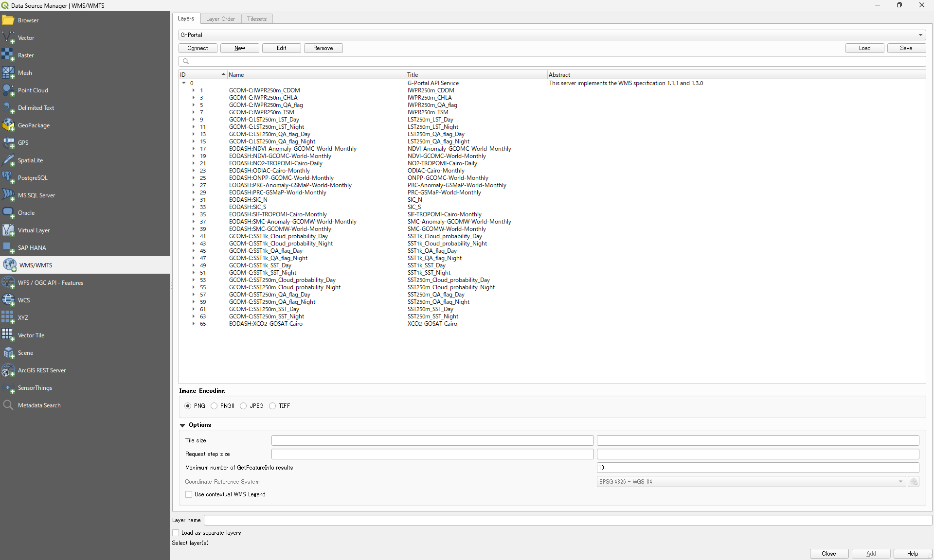This screenshot has height=560, width=934.
Task: Check Load as separate layers
Action: (176, 533)
